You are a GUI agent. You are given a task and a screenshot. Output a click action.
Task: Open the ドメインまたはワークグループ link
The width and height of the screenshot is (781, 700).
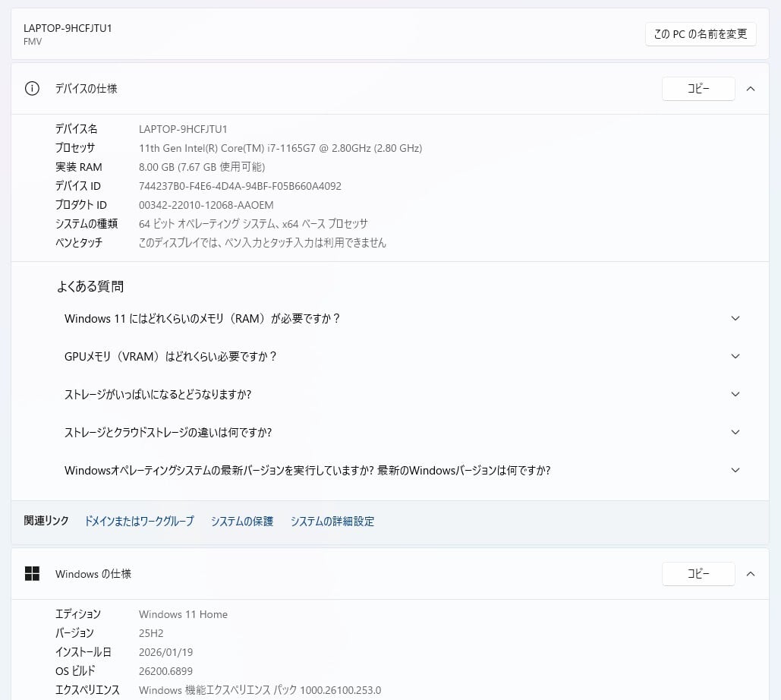point(139,522)
